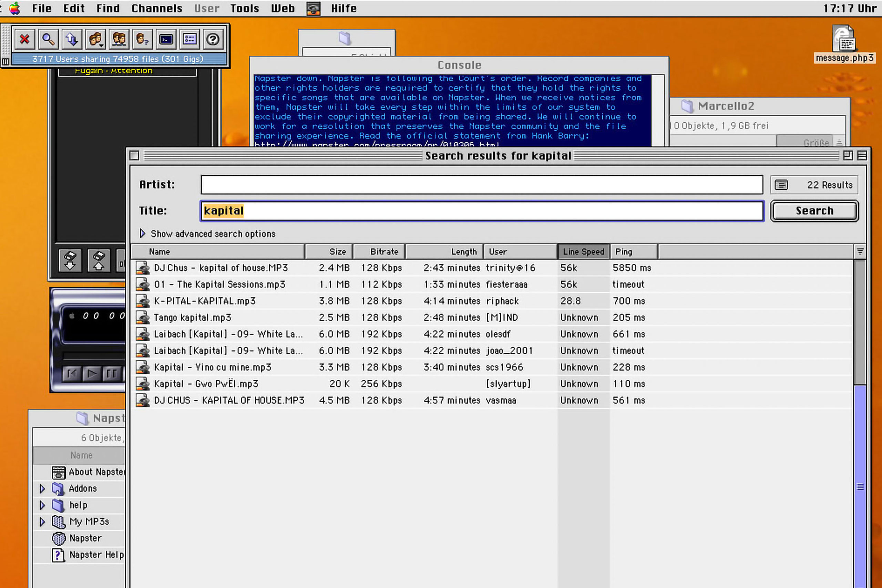882x588 pixels.
Task: Expand Show advanced search options triangle
Action: [143, 234]
